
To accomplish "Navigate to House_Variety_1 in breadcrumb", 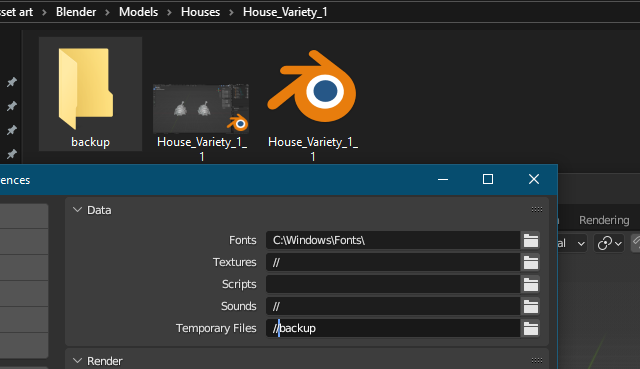I will pyautogui.click(x=285, y=12).
